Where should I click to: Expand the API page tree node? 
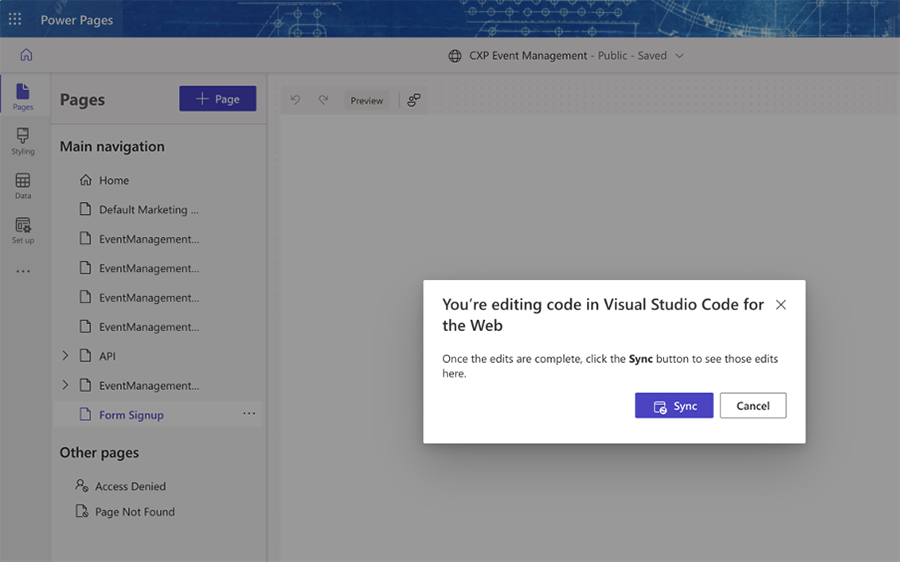point(65,356)
